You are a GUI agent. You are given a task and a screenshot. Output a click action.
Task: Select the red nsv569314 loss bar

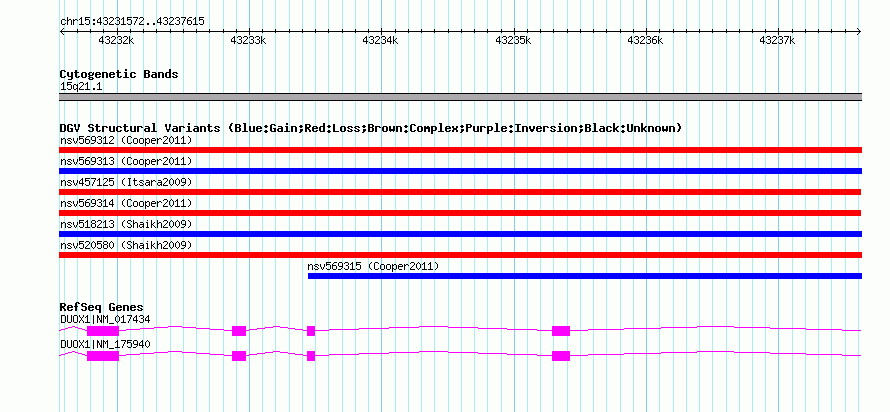(x=460, y=213)
